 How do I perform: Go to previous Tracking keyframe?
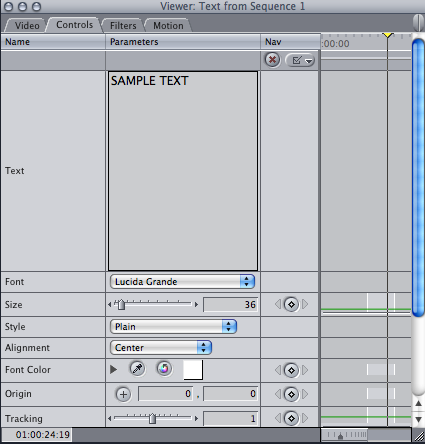pos(278,418)
